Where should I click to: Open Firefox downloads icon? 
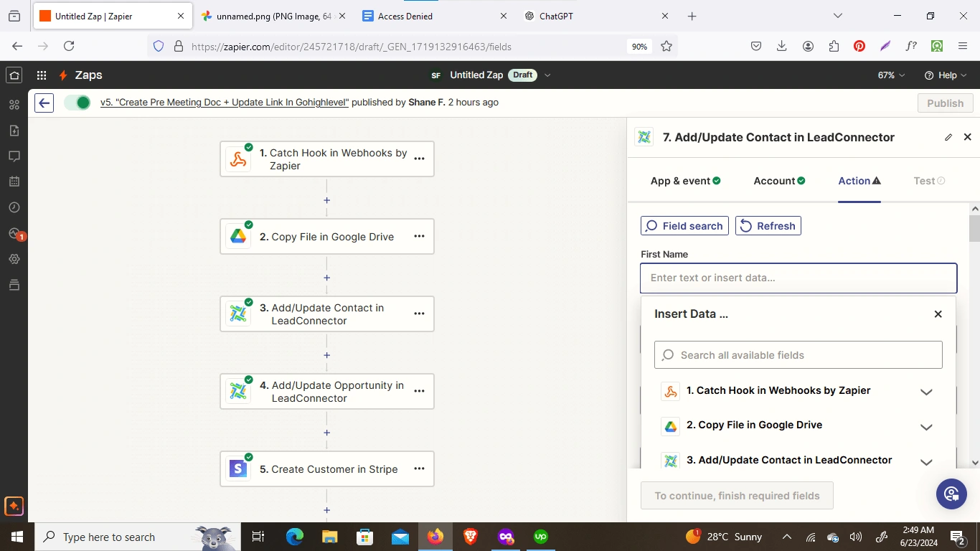click(782, 47)
